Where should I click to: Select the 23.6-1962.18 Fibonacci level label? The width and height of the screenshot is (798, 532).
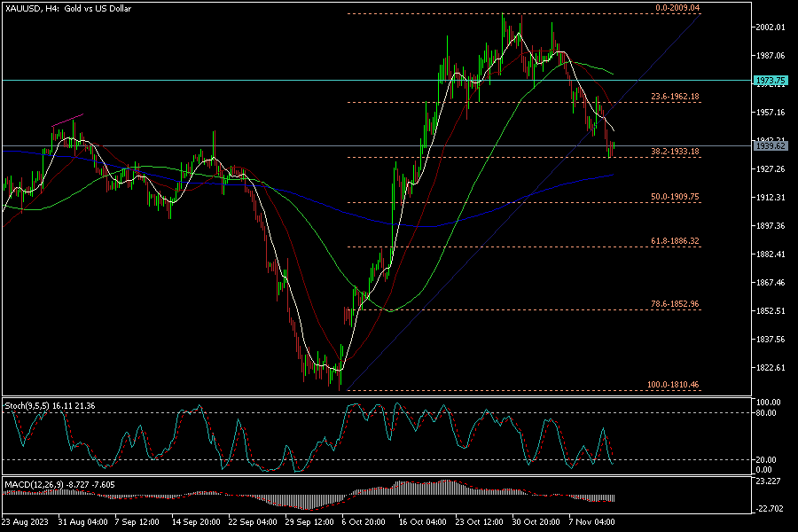pos(676,96)
